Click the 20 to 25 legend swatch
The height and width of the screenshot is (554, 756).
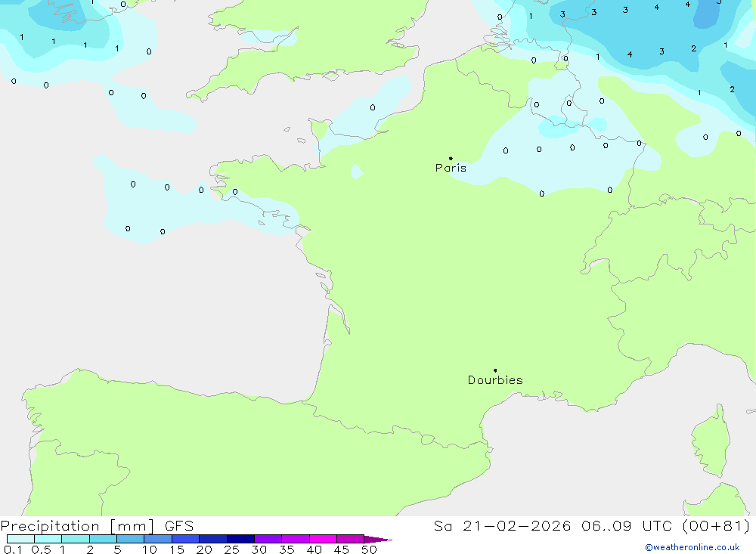tap(213, 539)
